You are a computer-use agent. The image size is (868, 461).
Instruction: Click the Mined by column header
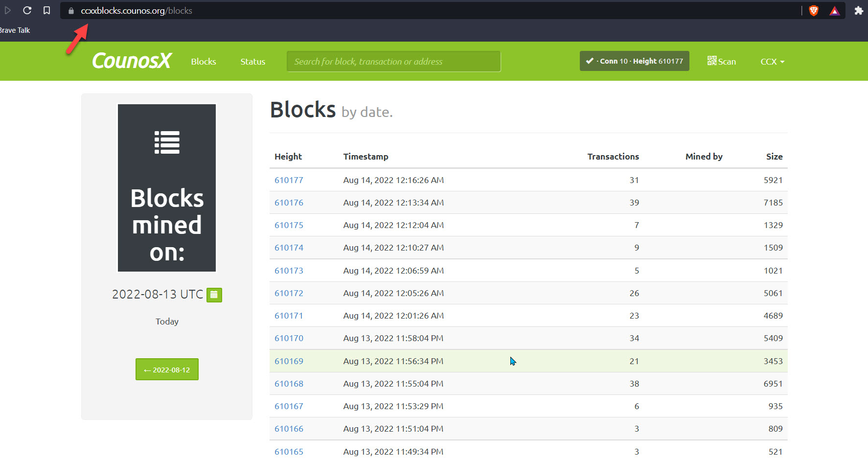click(x=704, y=157)
